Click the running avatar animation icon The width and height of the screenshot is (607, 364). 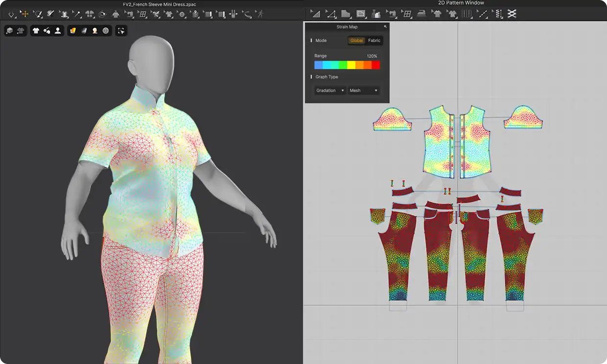[260, 14]
